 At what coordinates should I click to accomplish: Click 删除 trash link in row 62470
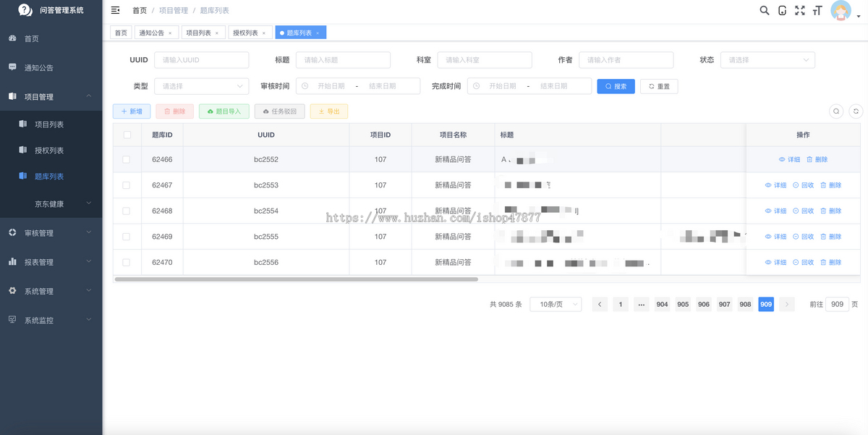pyautogui.click(x=830, y=262)
